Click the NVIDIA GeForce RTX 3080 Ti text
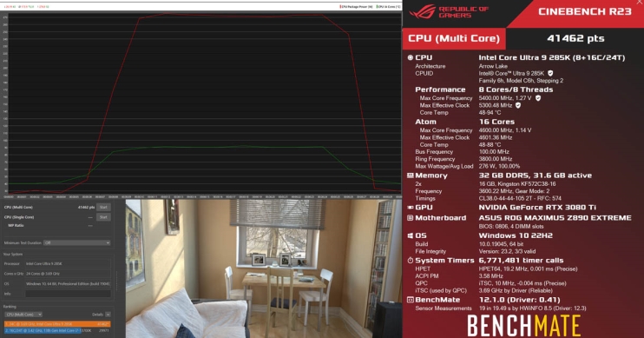644x338 pixels. point(537,208)
